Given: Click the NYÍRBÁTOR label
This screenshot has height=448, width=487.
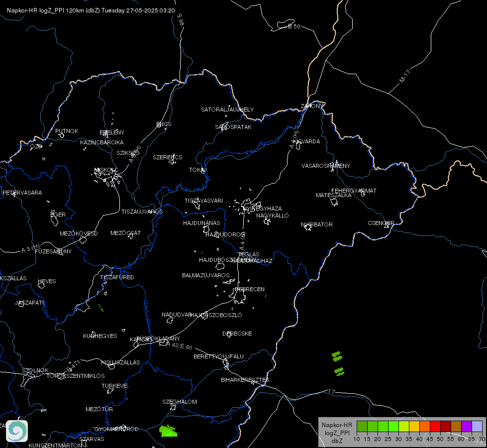Looking at the screenshot, I should pyautogui.click(x=317, y=224).
